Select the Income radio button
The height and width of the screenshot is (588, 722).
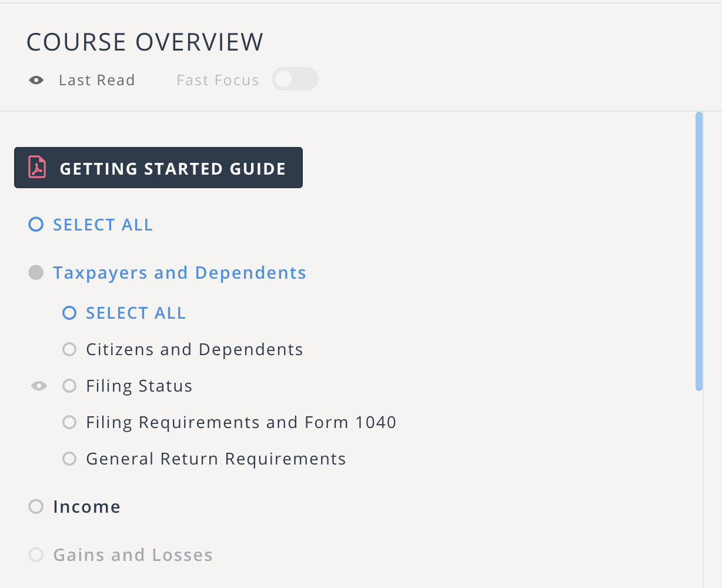35,506
